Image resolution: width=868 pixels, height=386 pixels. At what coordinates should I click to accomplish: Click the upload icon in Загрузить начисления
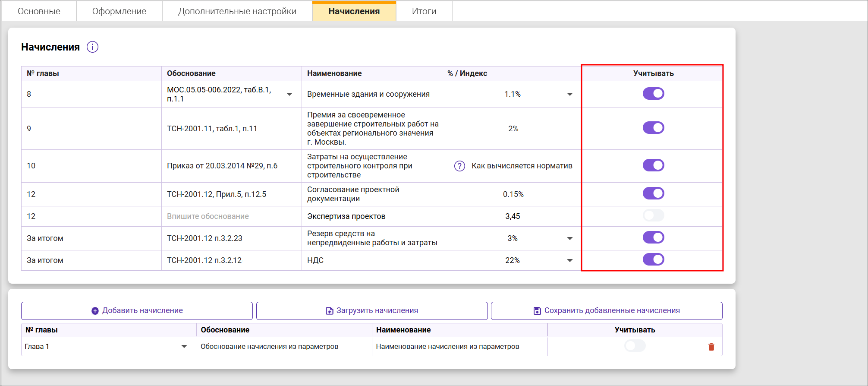[329, 311]
